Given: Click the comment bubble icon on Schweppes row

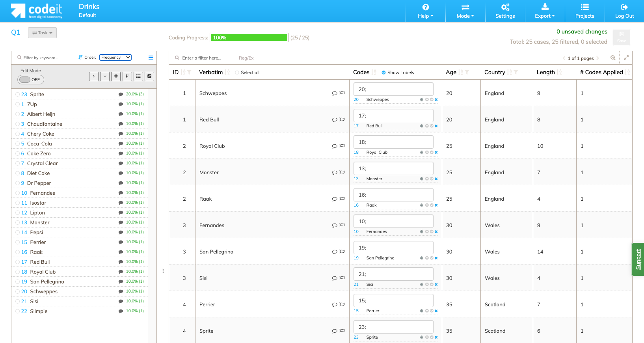Looking at the screenshot, I should pos(335,93).
